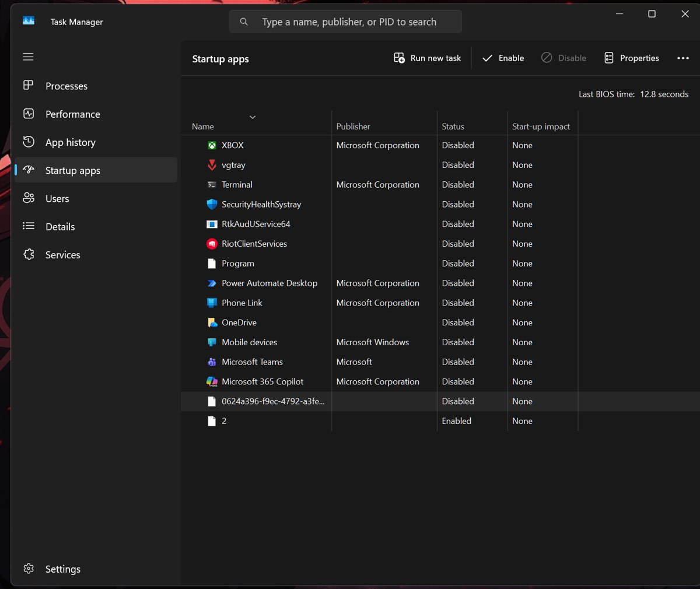
Task: Click the Properties icon in toolbar
Action: click(608, 58)
